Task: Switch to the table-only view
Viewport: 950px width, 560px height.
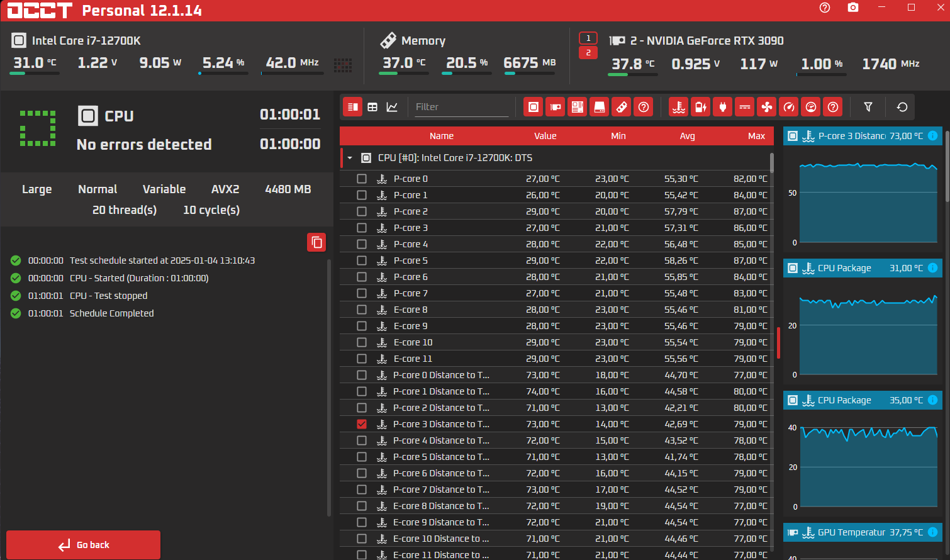Action: pyautogui.click(x=372, y=107)
